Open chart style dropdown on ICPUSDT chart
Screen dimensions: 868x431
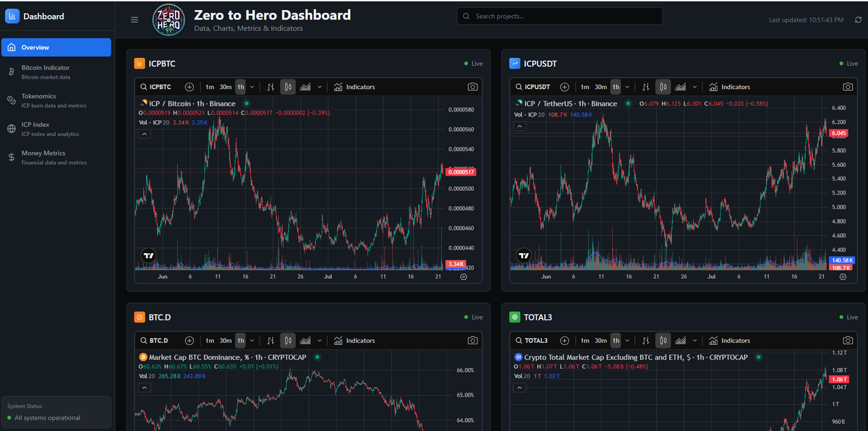point(695,87)
